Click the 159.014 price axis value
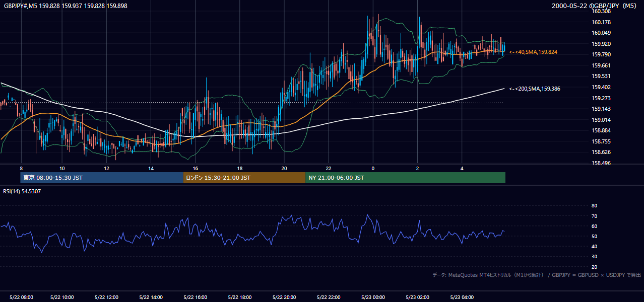Screen dimensions: 644x302 click(x=601, y=120)
